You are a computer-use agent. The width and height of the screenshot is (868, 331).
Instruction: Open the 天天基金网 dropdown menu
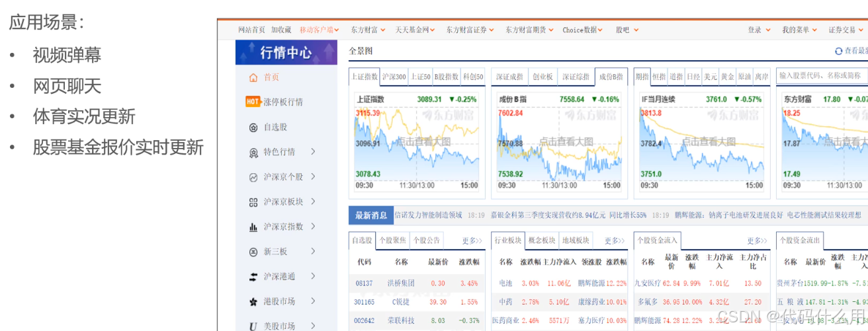pyautogui.click(x=415, y=30)
